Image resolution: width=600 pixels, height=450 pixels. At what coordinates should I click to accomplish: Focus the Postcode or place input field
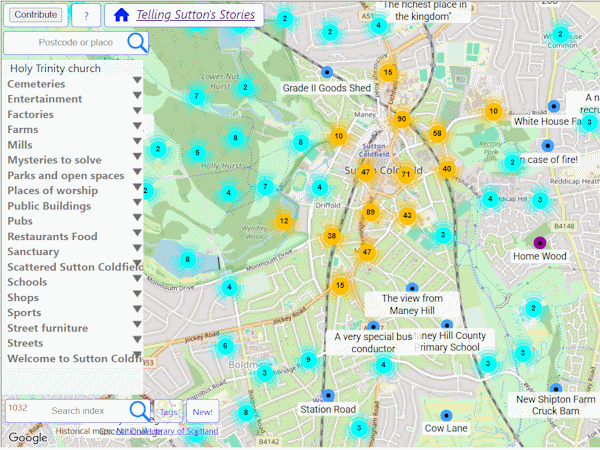(75, 42)
